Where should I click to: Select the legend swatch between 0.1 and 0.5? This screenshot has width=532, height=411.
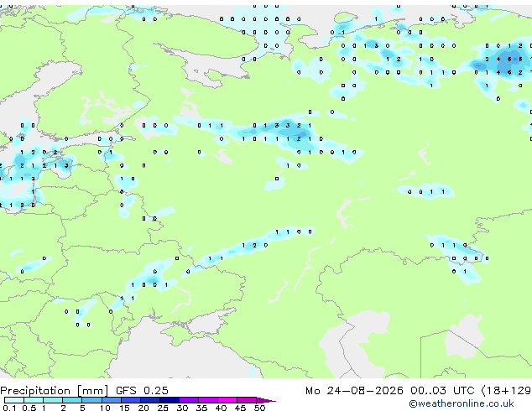tap(14, 400)
